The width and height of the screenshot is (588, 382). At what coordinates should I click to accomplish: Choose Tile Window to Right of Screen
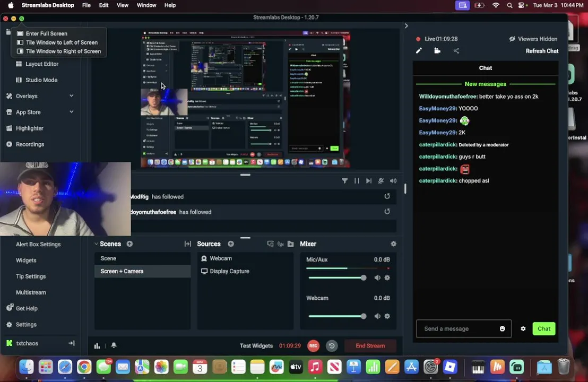point(59,51)
